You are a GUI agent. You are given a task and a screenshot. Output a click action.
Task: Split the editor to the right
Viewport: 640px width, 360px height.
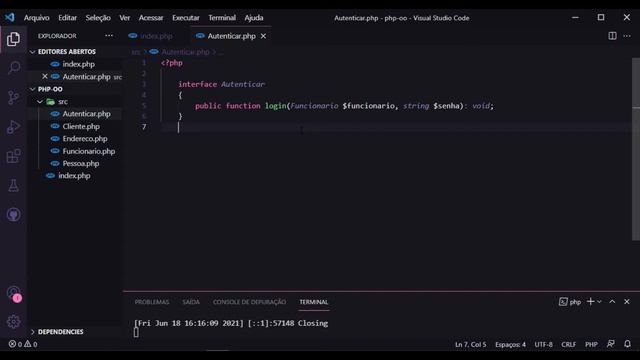[x=612, y=36]
